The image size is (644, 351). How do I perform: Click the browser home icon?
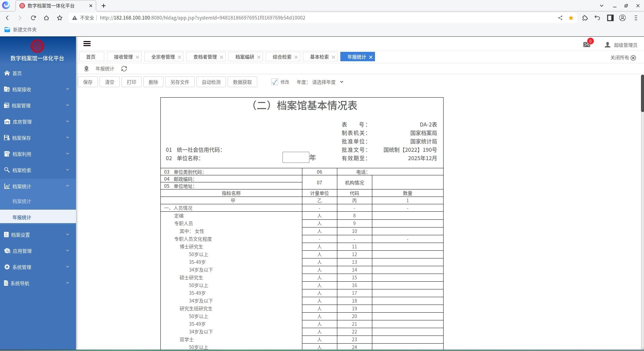pyautogui.click(x=46, y=18)
